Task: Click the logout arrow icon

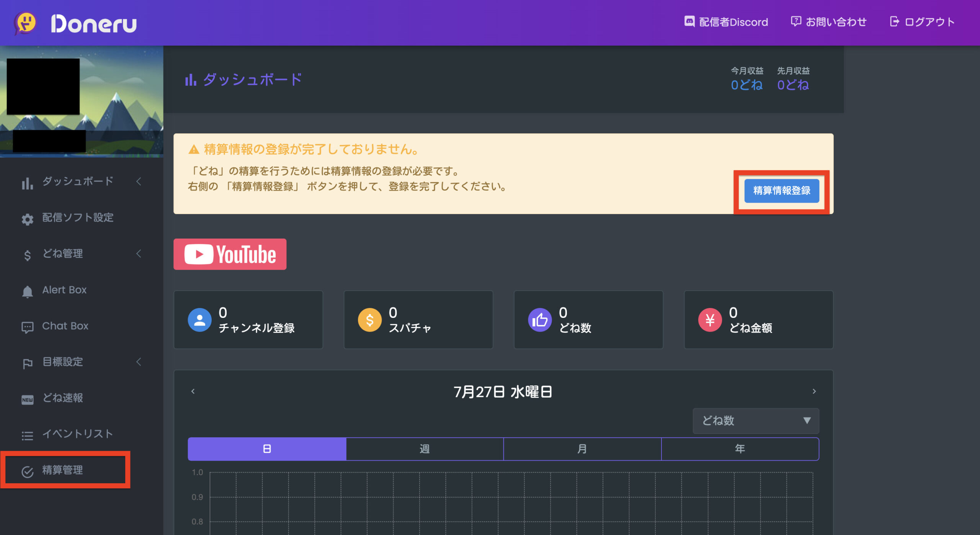Action: [x=895, y=21]
